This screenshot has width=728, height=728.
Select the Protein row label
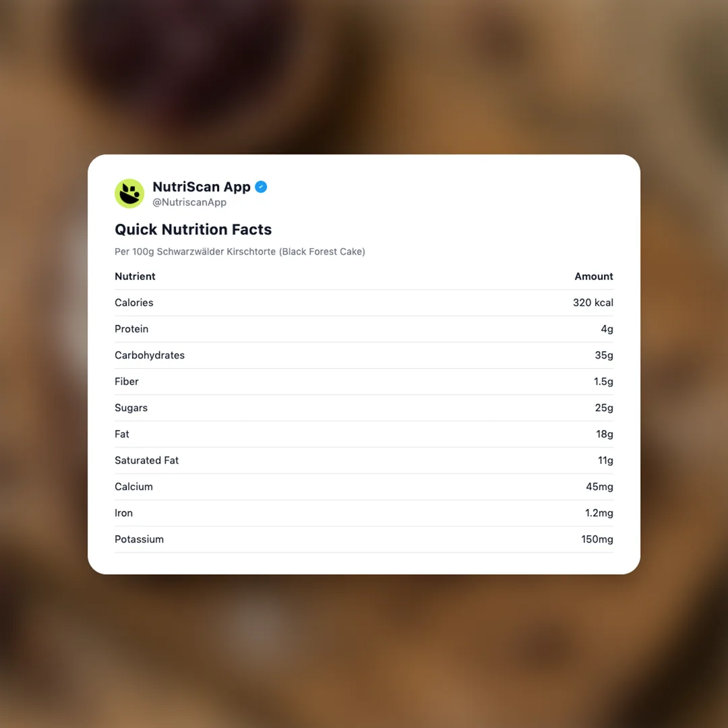[x=131, y=329]
